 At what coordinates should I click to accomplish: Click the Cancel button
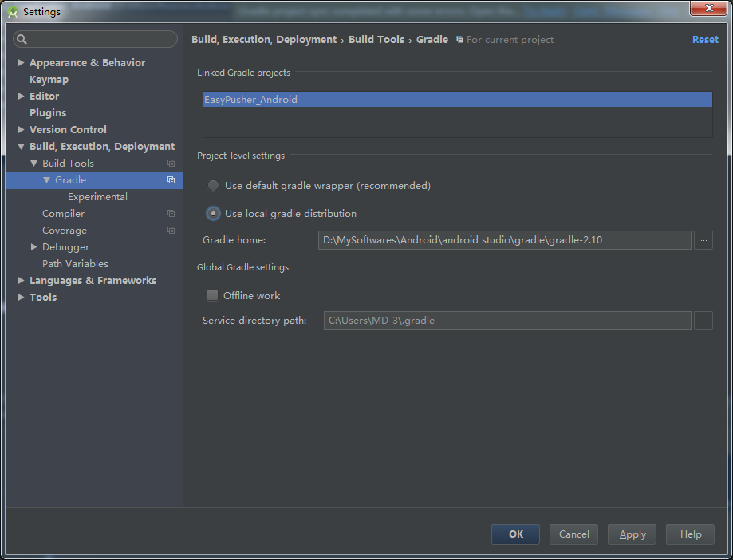[x=573, y=534]
